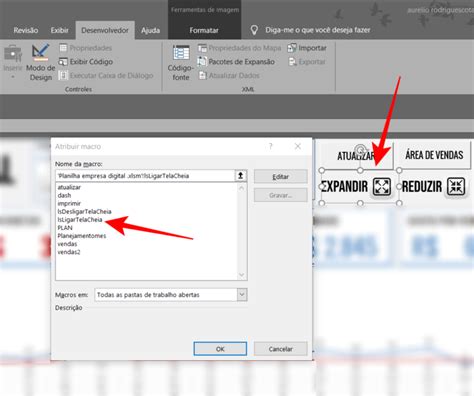Open Pacotes de Expansão
The height and width of the screenshot is (396, 474).
coord(236,62)
